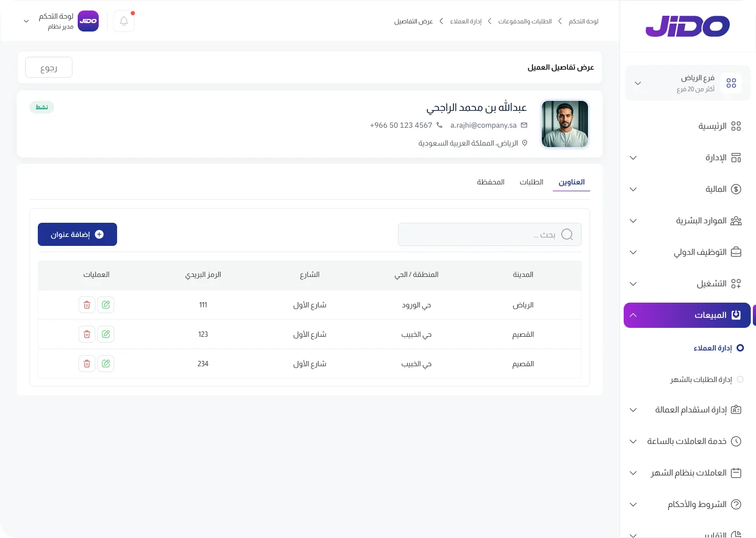756x538 pixels.
Task: Click the الموارد البشرية people icon
Action: pyautogui.click(x=736, y=221)
